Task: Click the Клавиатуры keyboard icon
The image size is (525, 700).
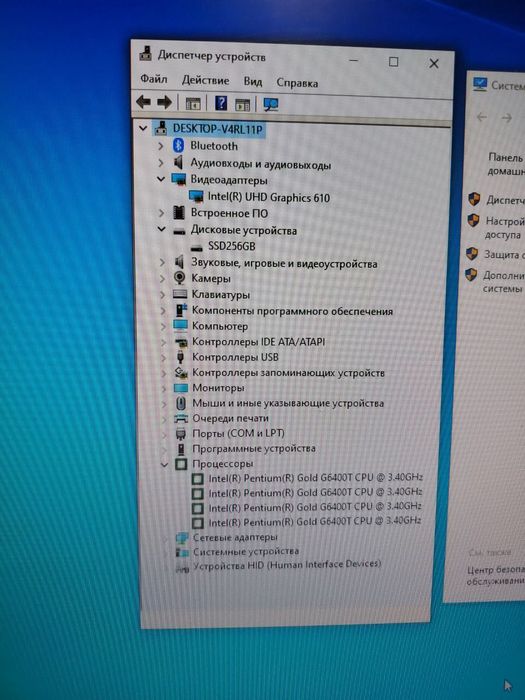Action: point(180,294)
